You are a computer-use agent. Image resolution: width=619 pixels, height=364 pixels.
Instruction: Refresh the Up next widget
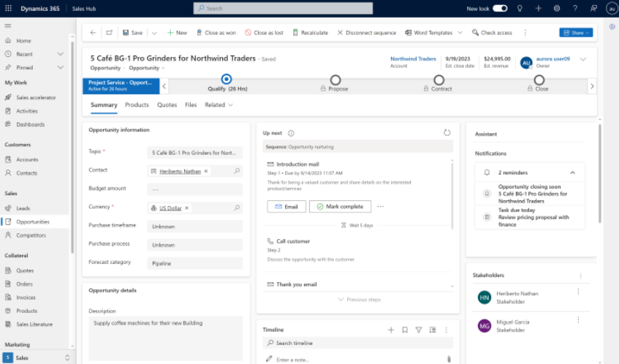pos(447,133)
